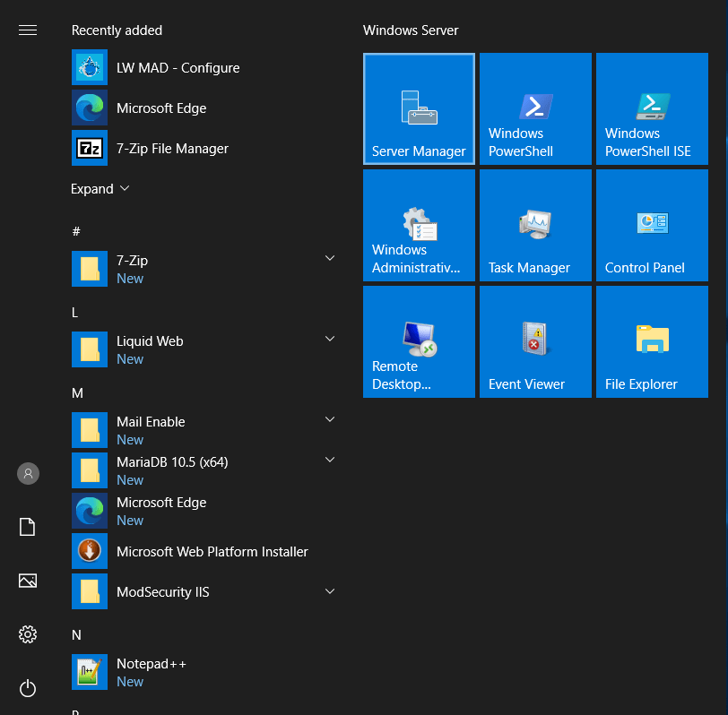Click the Recently added heading

coord(117,30)
